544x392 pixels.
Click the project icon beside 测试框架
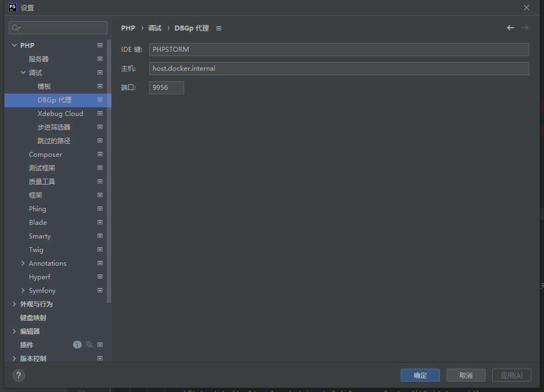(100, 168)
